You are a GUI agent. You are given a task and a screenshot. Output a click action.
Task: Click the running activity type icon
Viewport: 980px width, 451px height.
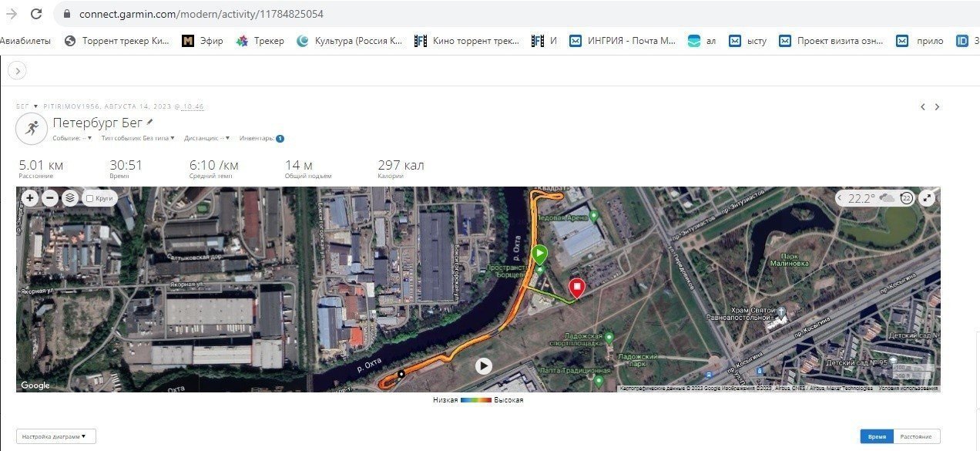(x=32, y=128)
